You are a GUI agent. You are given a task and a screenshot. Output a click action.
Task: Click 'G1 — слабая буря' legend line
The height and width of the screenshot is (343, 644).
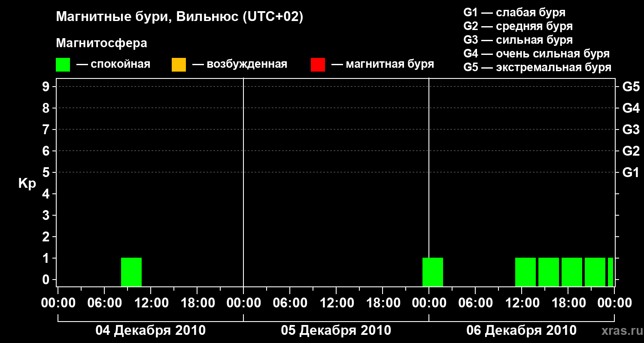(514, 12)
